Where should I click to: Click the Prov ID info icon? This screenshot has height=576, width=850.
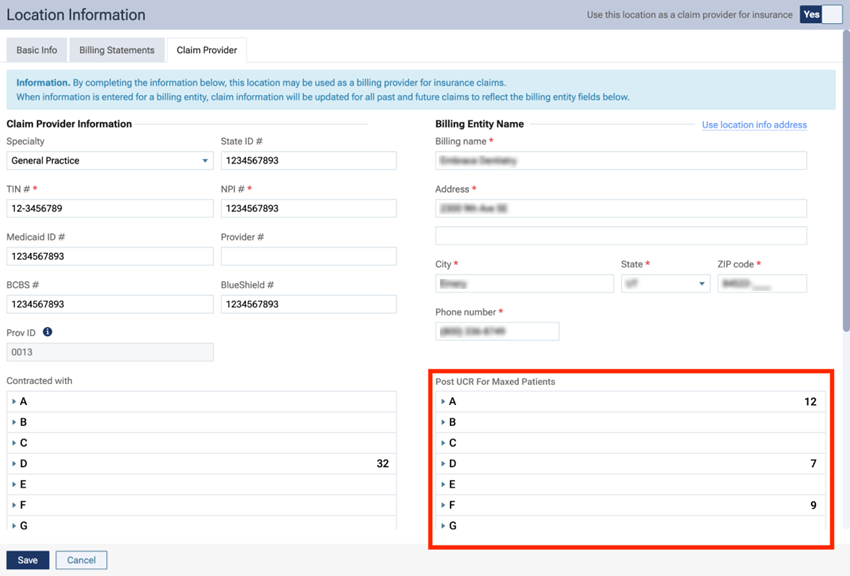(x=47, y=332)
